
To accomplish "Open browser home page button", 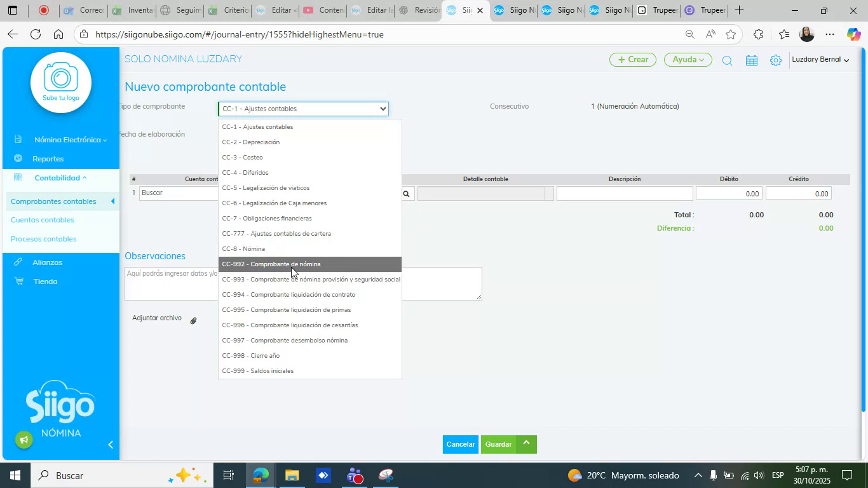I will click(58, 34).
